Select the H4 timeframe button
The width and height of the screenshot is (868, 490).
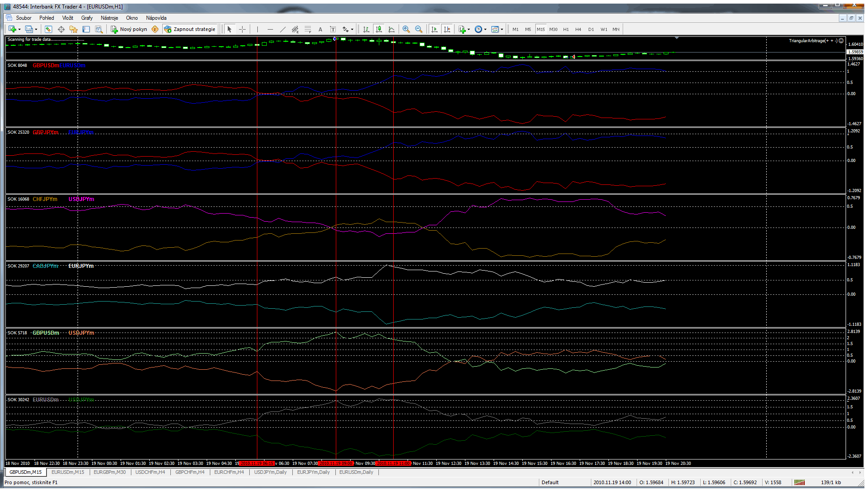point(578,29)
